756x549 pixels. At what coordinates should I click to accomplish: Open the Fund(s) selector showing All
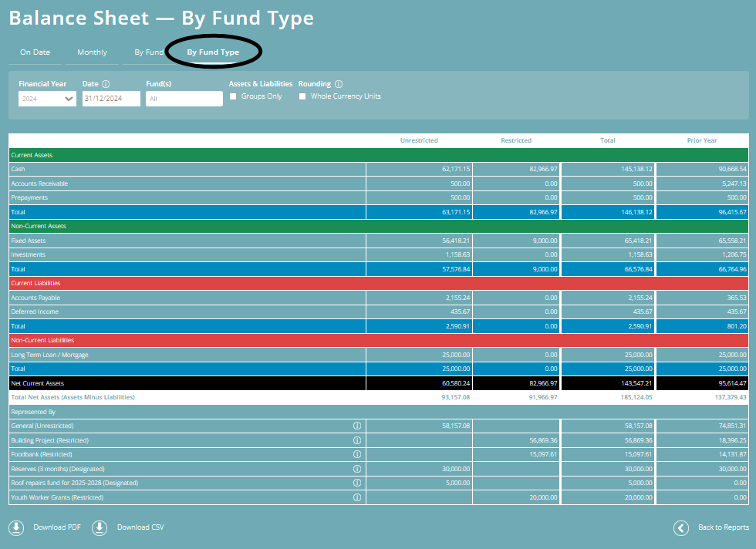(184, 98)
